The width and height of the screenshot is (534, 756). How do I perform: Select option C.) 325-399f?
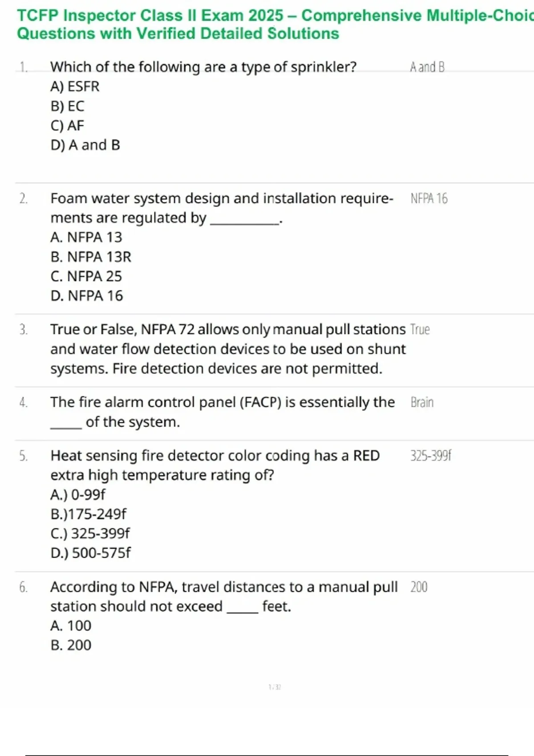[90, 533]
